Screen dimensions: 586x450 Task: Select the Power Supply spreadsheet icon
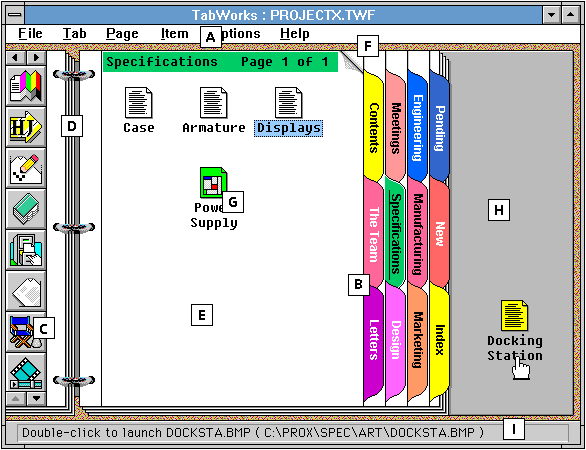pyautogui.click(x=214, y=182)
